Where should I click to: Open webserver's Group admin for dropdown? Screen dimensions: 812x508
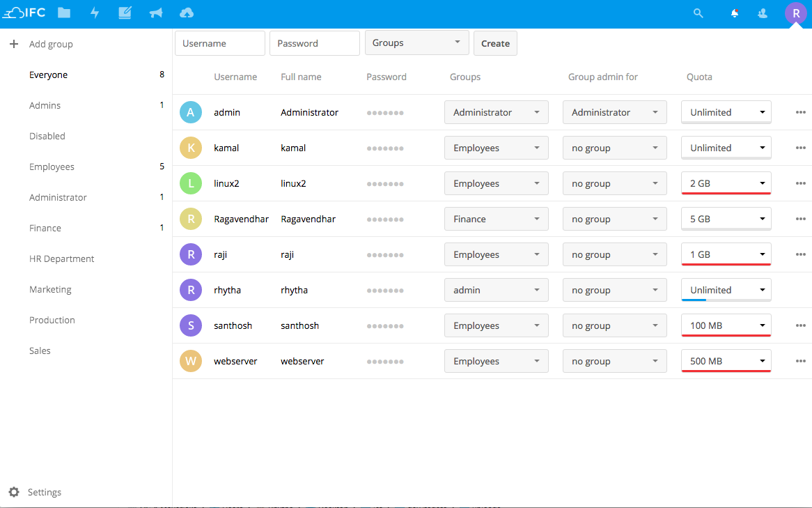pyautogui.click(x=615, y=361)
